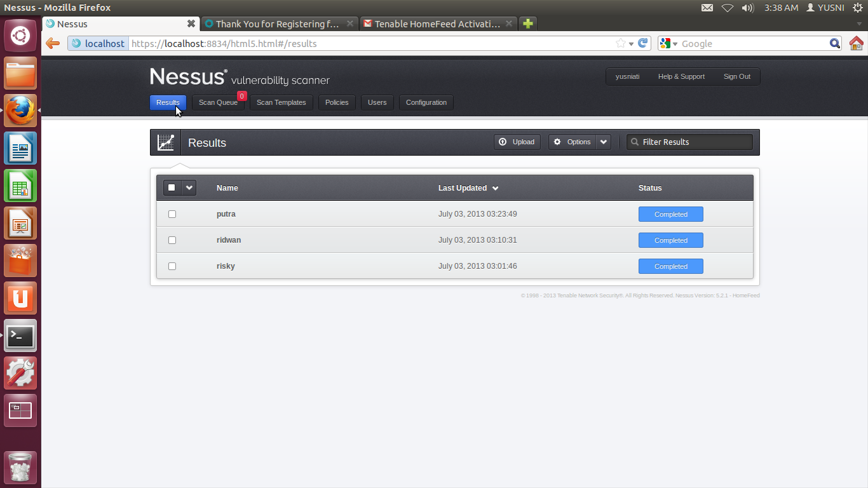Toggle the select-all checkbox in header

pyautogui.click(x=172, y=187)
